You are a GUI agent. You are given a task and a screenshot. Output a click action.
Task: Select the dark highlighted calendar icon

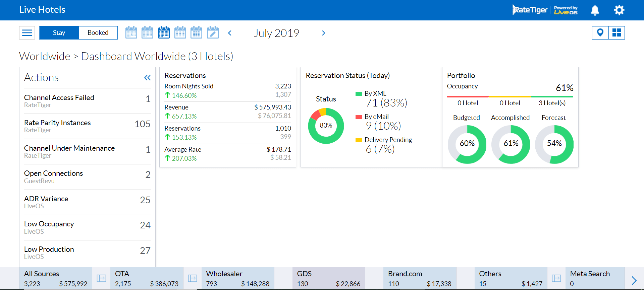(164, 33)
